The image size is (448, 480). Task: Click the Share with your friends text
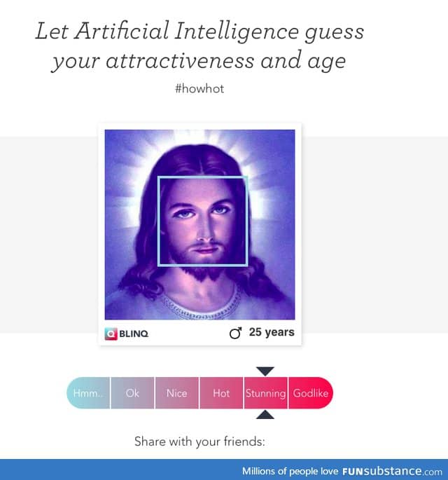(x=199, y=441)
